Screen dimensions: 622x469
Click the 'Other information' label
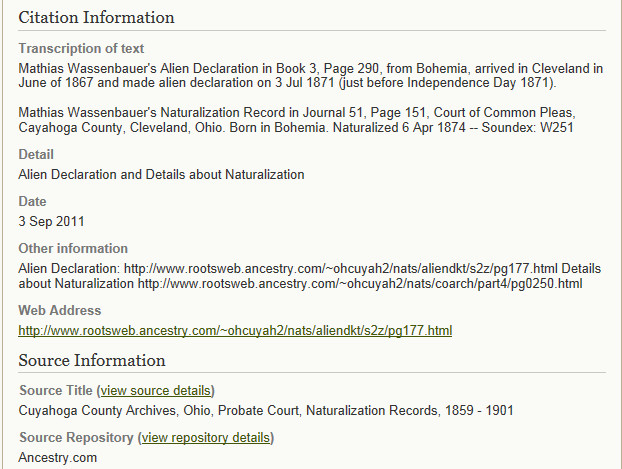73,248
